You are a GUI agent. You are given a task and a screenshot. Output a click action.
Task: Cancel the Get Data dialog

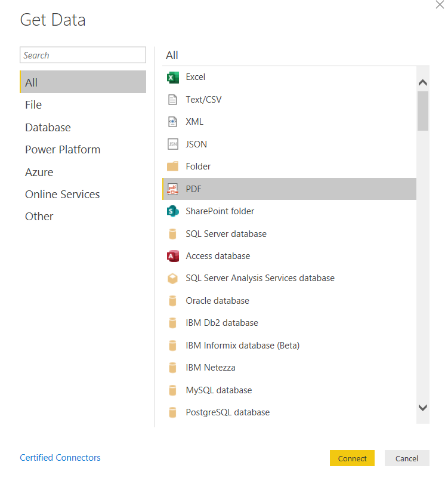(x=407, y=458)
